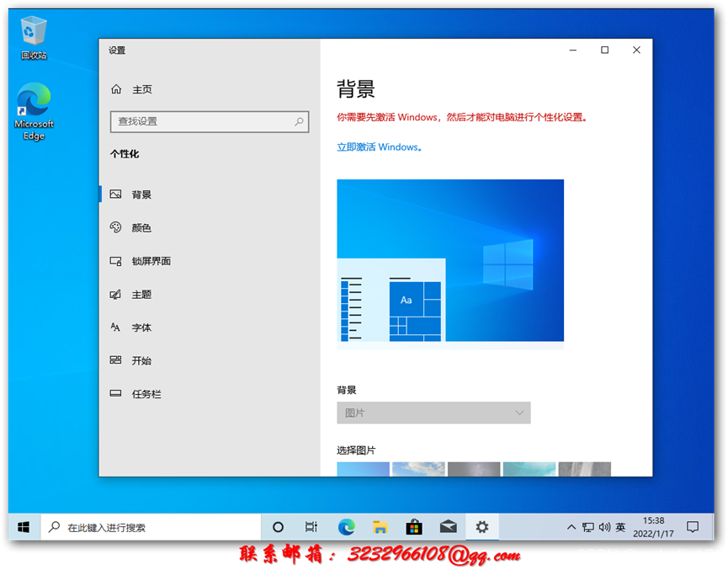Image resolution: width=728 pixels, height=570 pixels.
Task: Open Microsoft Store from the taskbar
Action: pyautogui.click(x=414, y=527)
